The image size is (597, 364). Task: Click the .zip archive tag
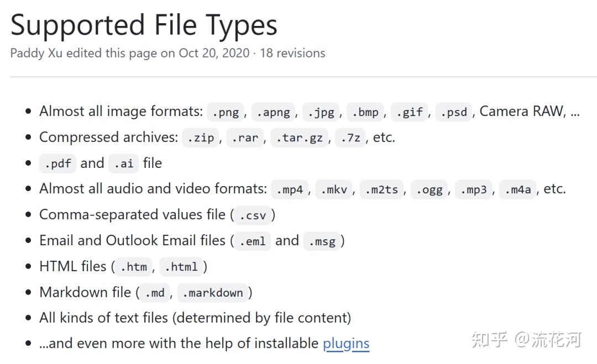tap(201, 138)
